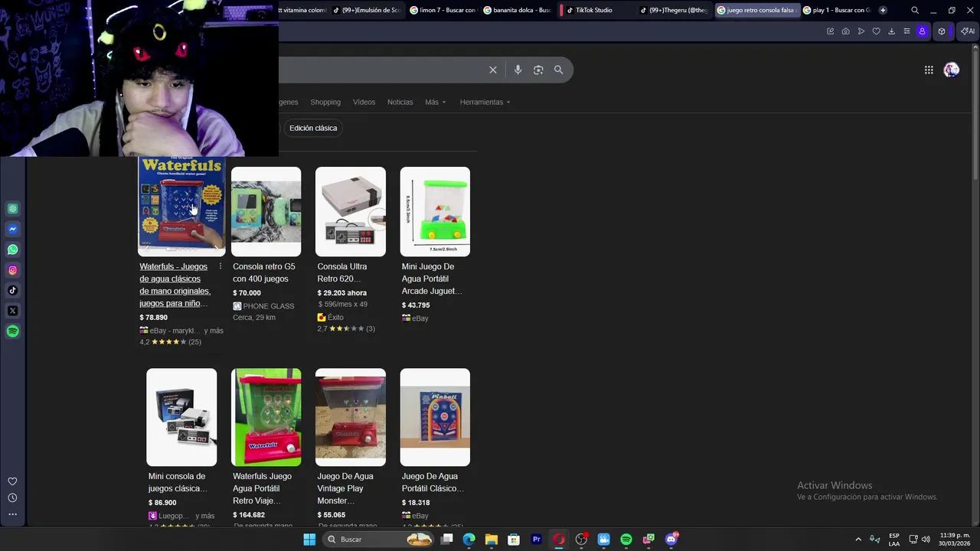Screen dimensions: 980x551
Task: Open sidebar three-dots more options
Action: pyautogui.click(x=12, y=514)
